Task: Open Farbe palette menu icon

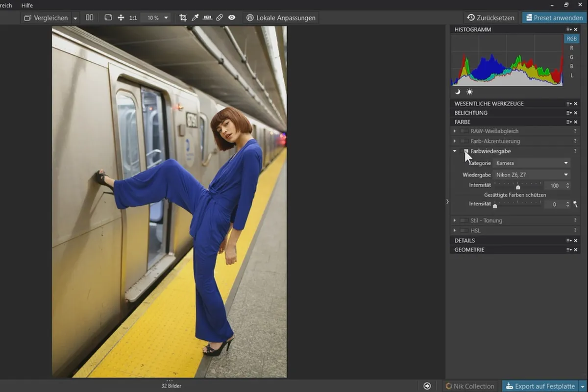Action: [x=569, y=122]
